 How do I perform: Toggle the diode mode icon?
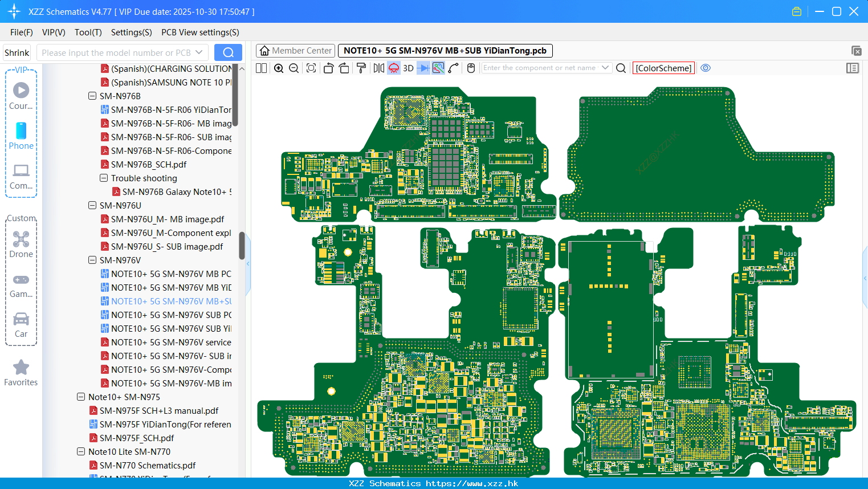[423, 68]
